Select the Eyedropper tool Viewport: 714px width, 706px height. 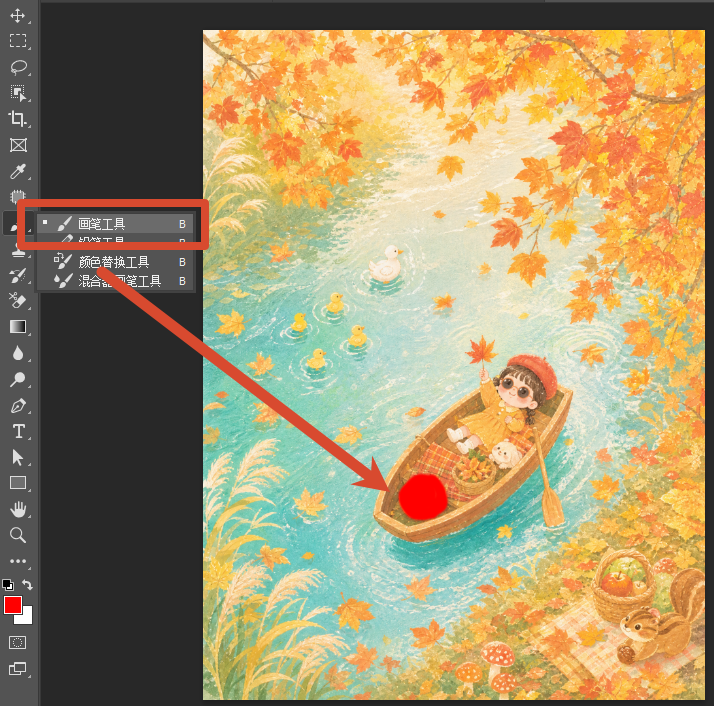point(18,172)
